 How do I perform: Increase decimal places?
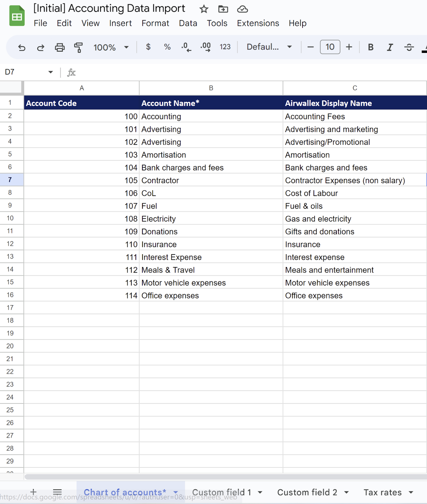205,47
